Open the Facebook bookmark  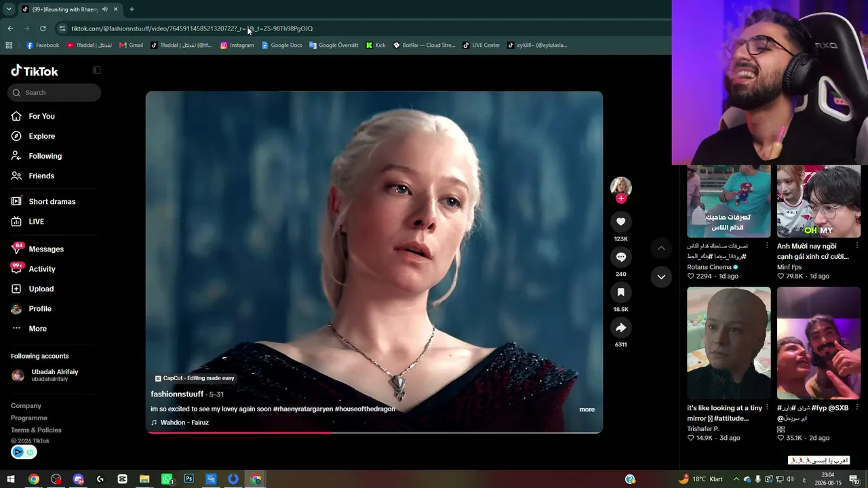43,45
